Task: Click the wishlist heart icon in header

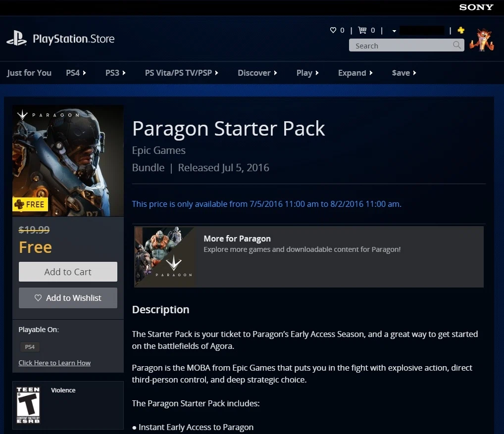Action: pyautogui.click(x=333, y=30)
